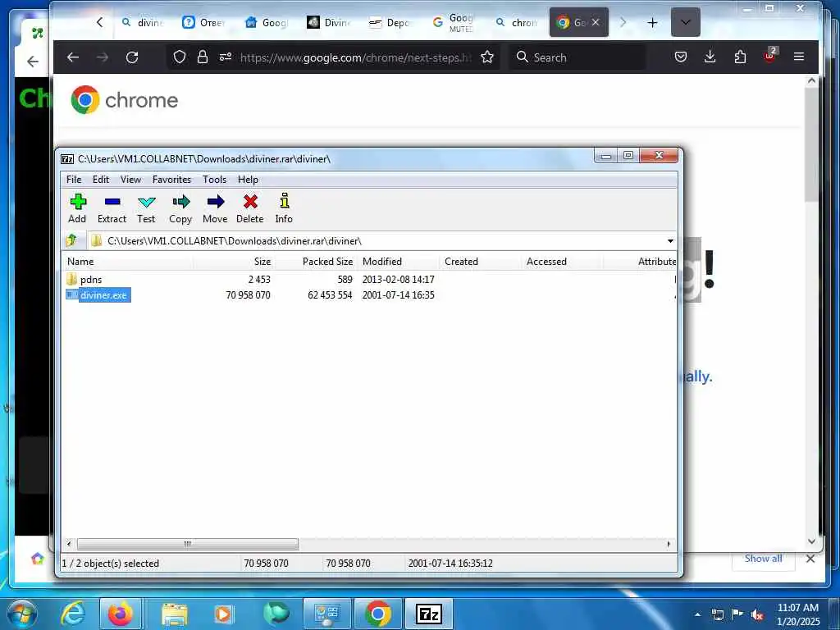840x630 pixels.
Task: Click the Firefox search box
Action: click(578, 57)
